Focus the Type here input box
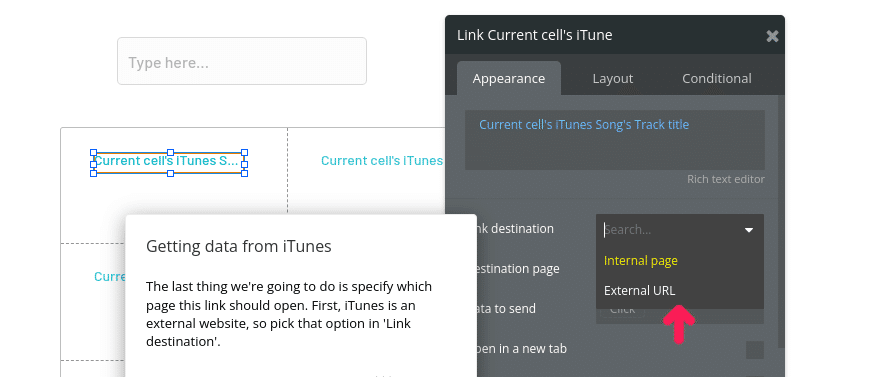Image resolution: width=888 pixels, height=377 pixels. tap(242, 61)
